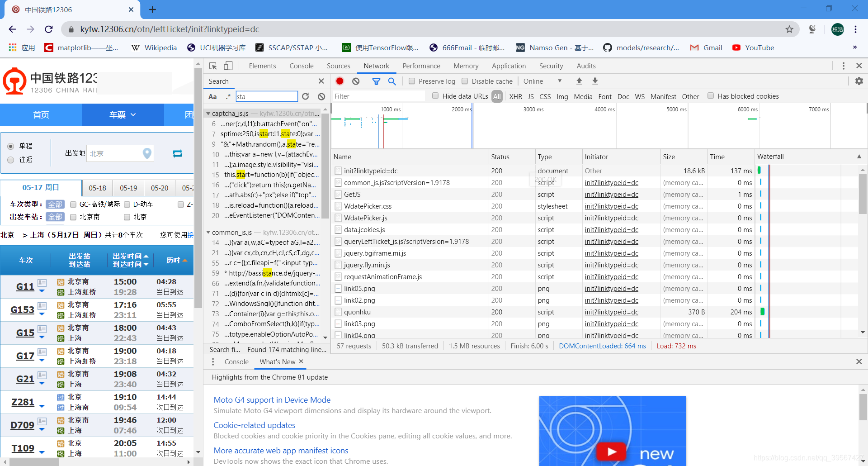Play the What's New video thumbnail
Image resolution: width=868 pixels, height=466 pixels.
pyautogui.click(x=612, y=452)
